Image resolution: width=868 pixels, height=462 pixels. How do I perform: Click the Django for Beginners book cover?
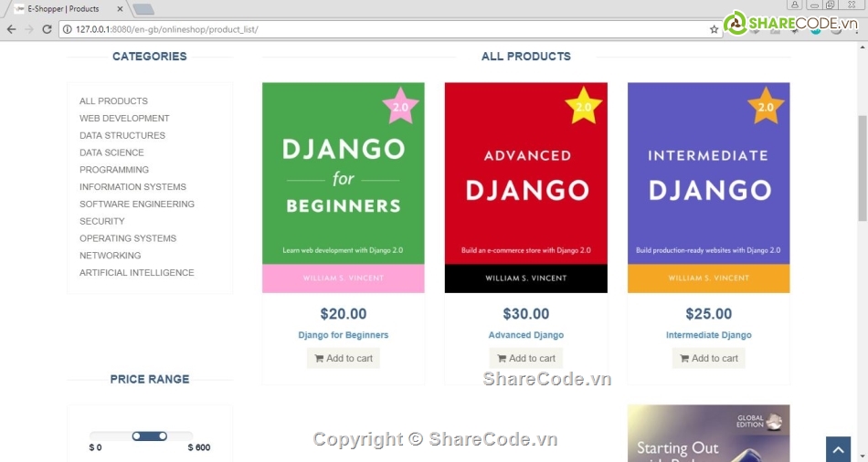tap(344, 187)
